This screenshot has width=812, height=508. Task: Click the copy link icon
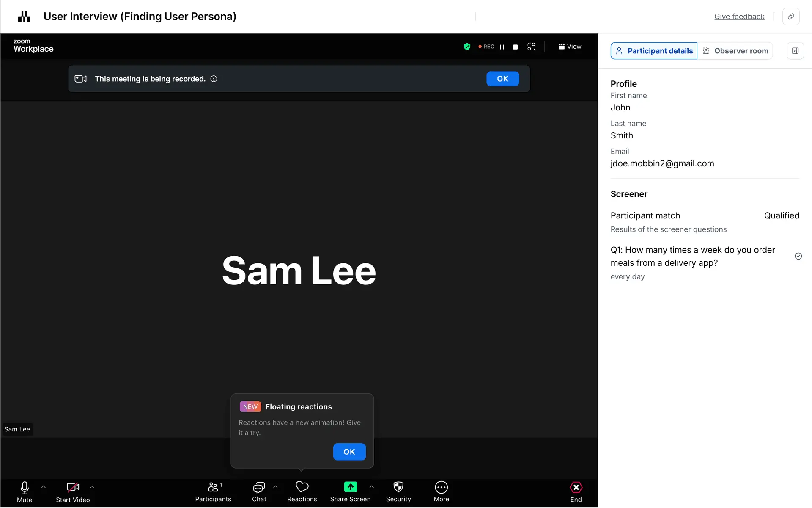point(790,17)
